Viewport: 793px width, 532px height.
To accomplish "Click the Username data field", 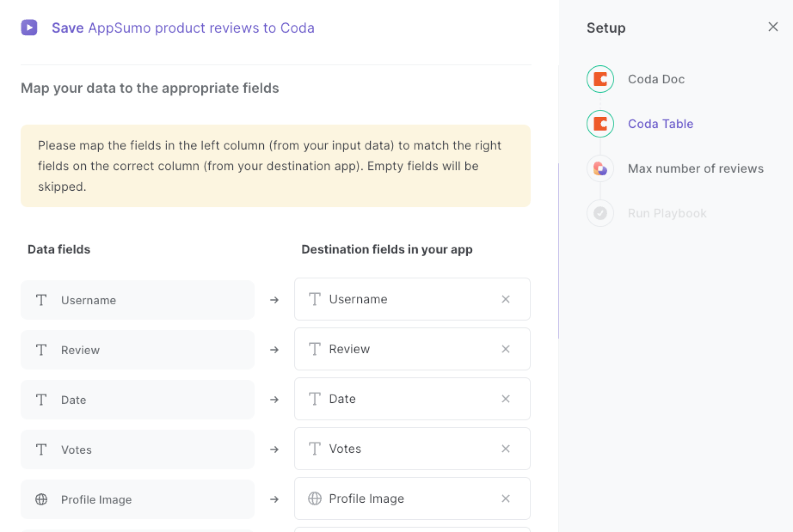I will pos(137,300).
